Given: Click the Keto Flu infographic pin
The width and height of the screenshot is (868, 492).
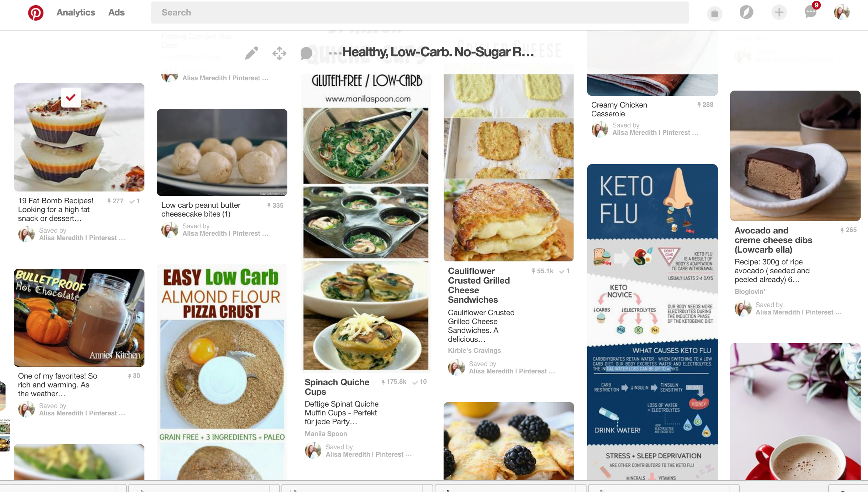Looking at the screenshot, I should [652, 321].
